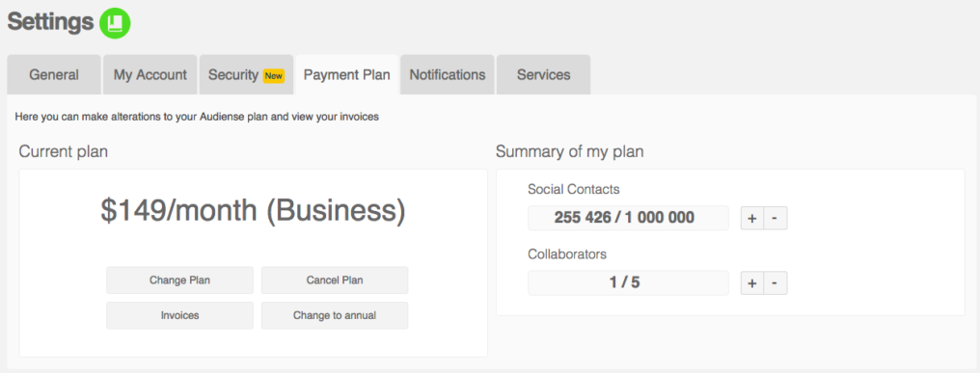Open the General tab
Viewport: 980px width, 373px height.
click(54, 75)
